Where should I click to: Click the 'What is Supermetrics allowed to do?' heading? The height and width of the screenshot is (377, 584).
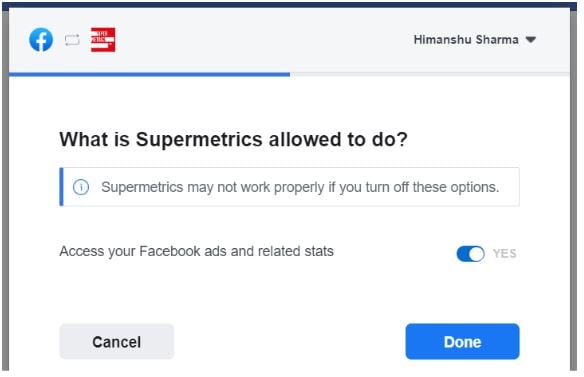click(x=234, y=139)
